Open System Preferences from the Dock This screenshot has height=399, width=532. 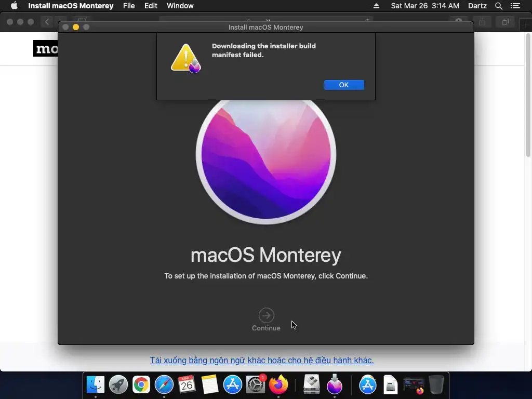pyautogui.click(x=255, y=384)
